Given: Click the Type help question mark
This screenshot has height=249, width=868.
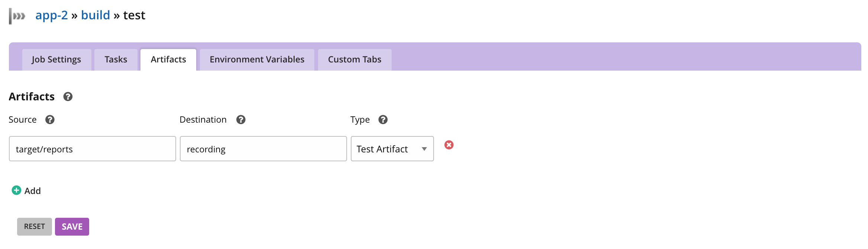Looking at the screenshot, I should click(x=383, y=120).
